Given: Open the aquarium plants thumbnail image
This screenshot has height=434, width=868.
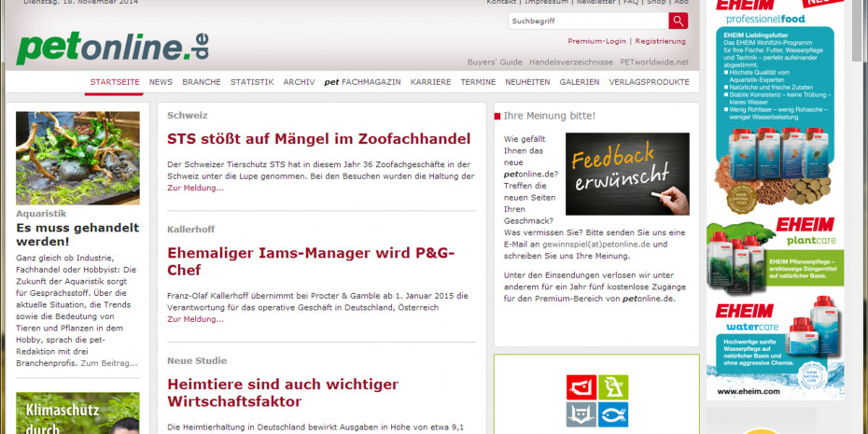Looking at the screenshot, I should tap(77, 158).
